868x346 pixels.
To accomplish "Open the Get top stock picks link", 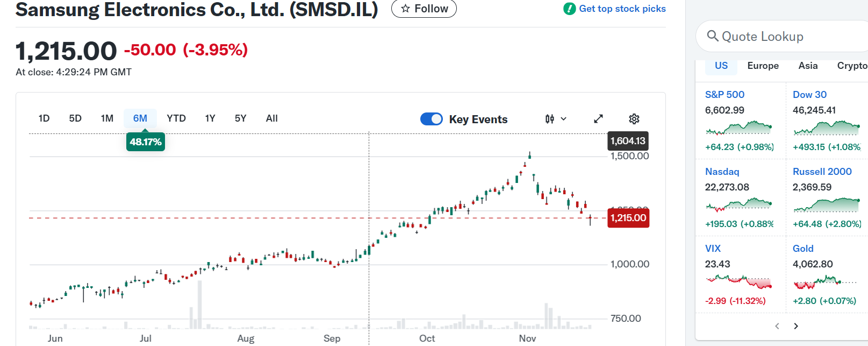I will pyautogui.click(x=622, y=9).
